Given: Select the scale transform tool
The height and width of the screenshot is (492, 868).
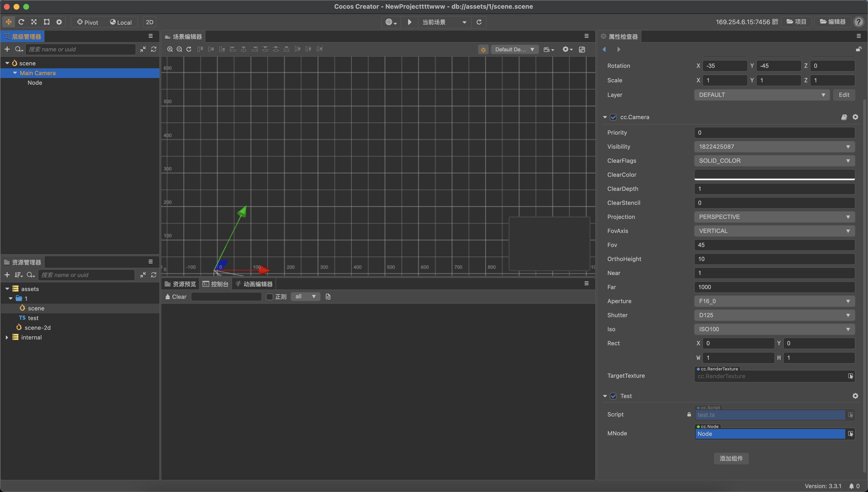Looking at the screenshot, I should pyautogui.click(x=34, y=22).
